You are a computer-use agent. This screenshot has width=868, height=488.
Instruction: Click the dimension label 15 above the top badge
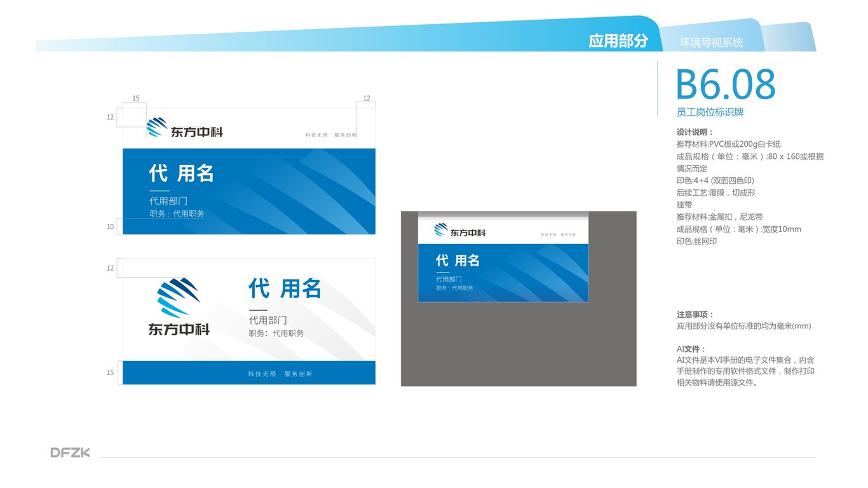pos(135,98)
